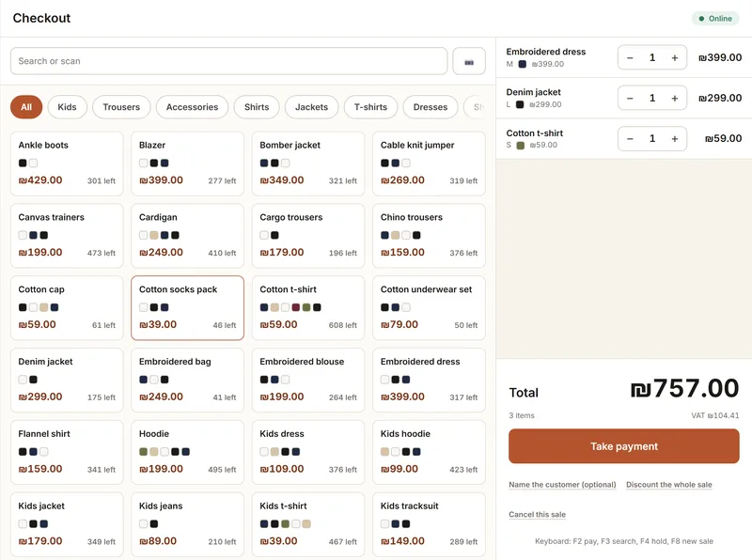Screen dimensions: 752x560
Task: Open the Jackets category
Action: pos(311,107)
